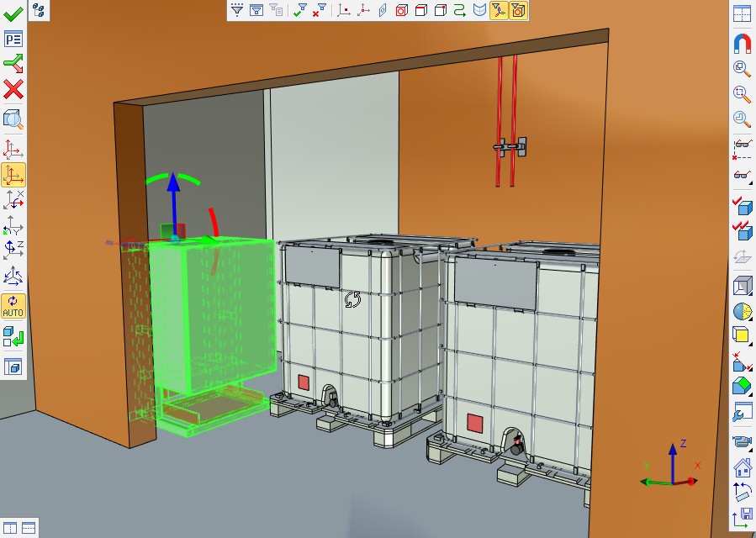Click the rotate view plane icon

point(743,493)
